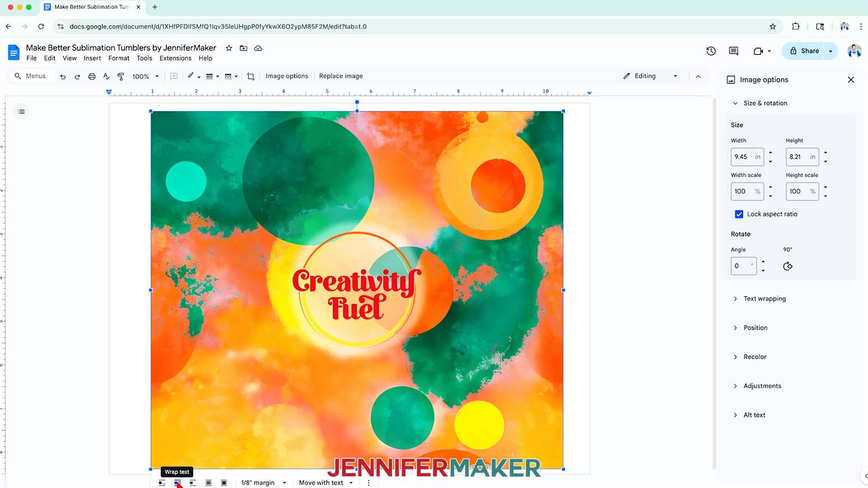The width and height of the screenshot is (868, 488).
Task: Click the Width input field
Action: click(x=747, y=157)
